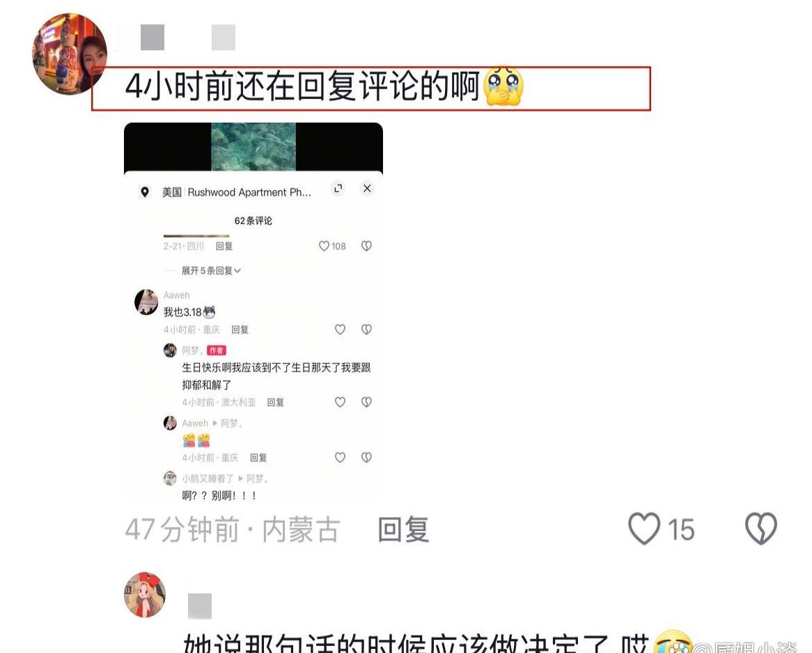
Task: Like the comment with 108 likes
Action: click(325, 246)
